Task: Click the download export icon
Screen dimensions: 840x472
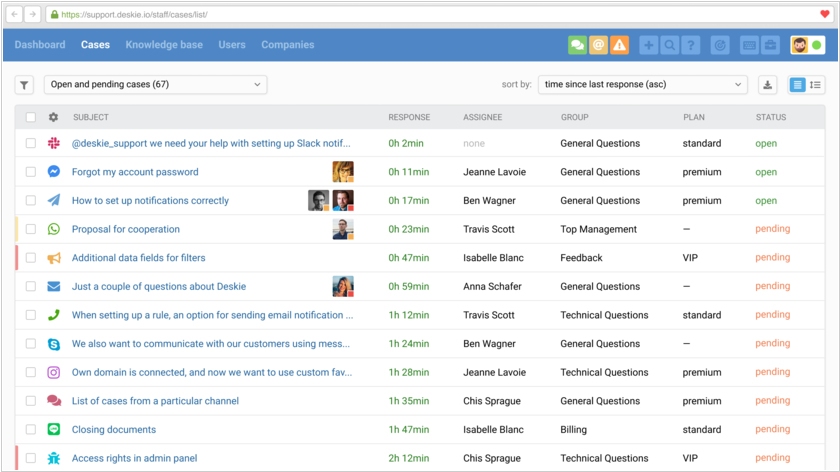Action: click(767, 85)
